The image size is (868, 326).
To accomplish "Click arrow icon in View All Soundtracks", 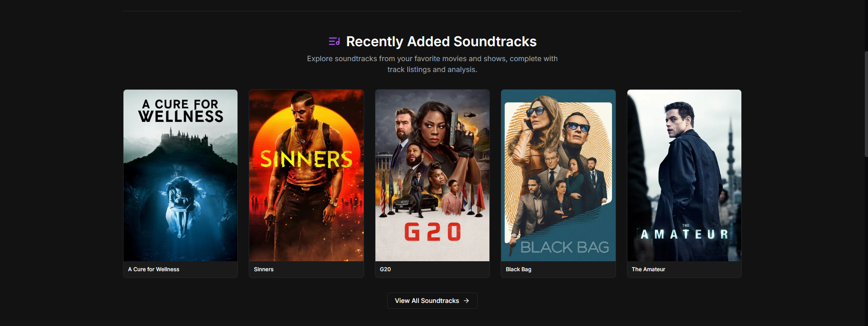I will point(466,301).
